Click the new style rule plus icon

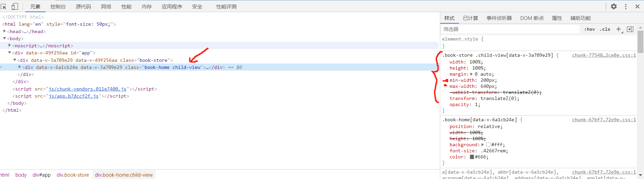(x=618, y=29)
